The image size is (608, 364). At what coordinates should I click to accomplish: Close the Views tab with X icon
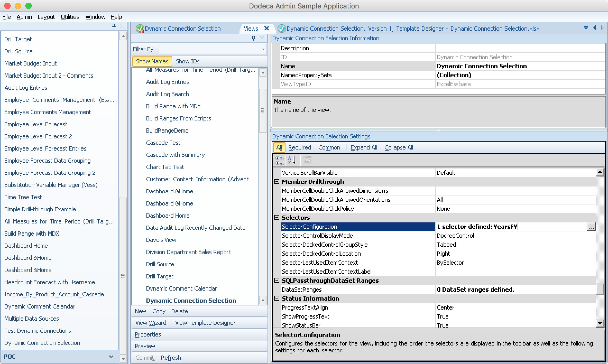tap(267, 28)
